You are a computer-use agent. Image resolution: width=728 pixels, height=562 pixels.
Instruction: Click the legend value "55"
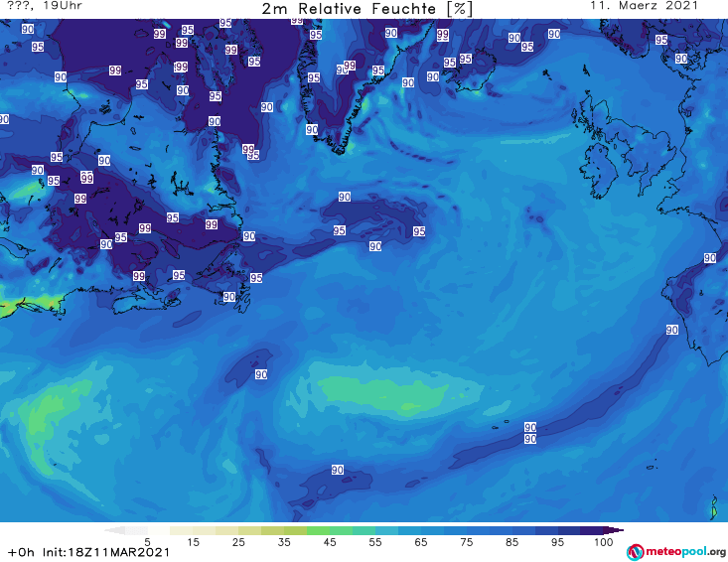tap(375, 542)
